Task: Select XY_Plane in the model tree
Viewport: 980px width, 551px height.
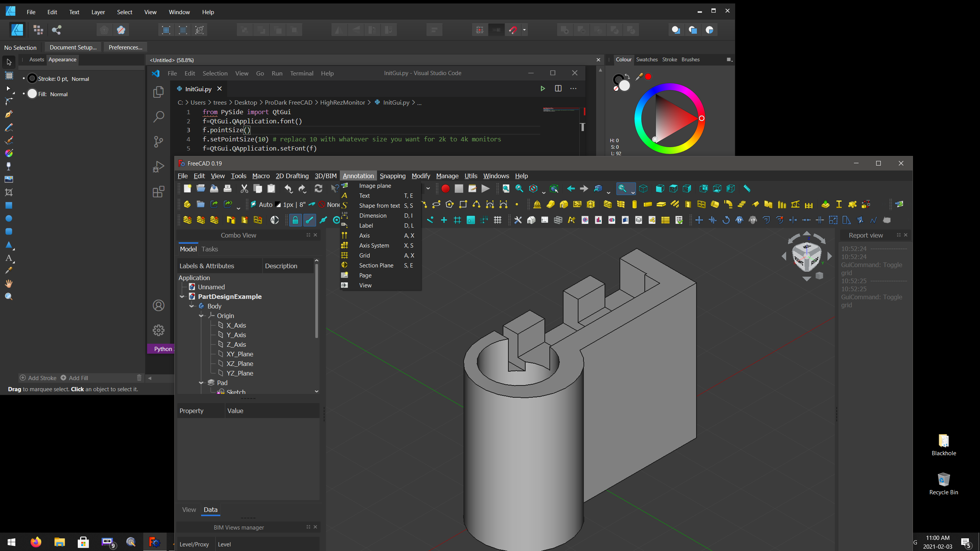Action: click(239, 354)
